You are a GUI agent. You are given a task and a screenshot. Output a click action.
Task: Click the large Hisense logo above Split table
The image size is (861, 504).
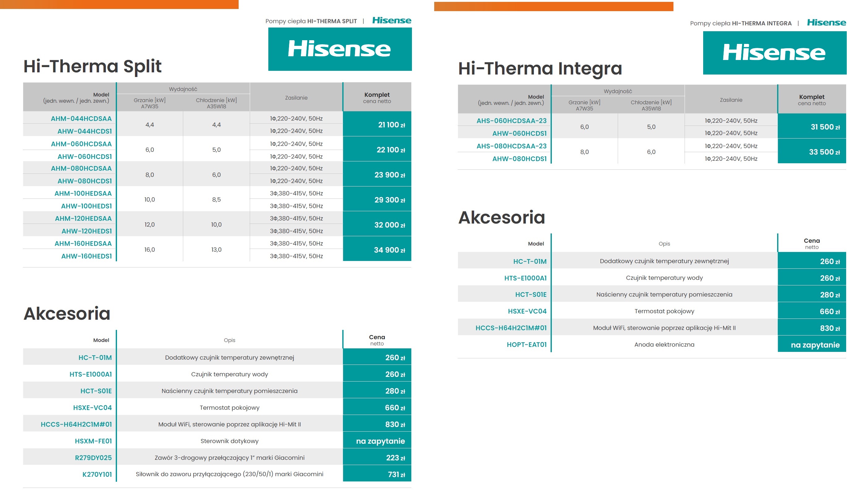click(x=340, y=49)
